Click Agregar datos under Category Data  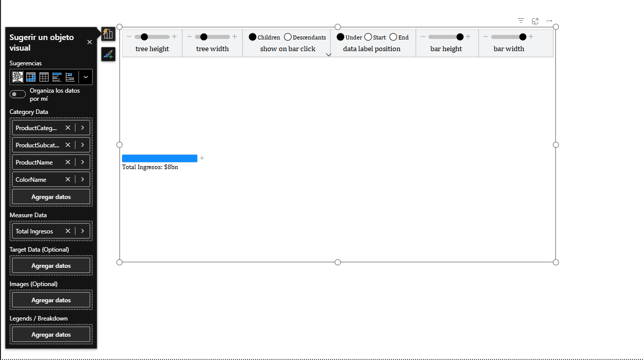pyautogui.click(x=51, y=196)
